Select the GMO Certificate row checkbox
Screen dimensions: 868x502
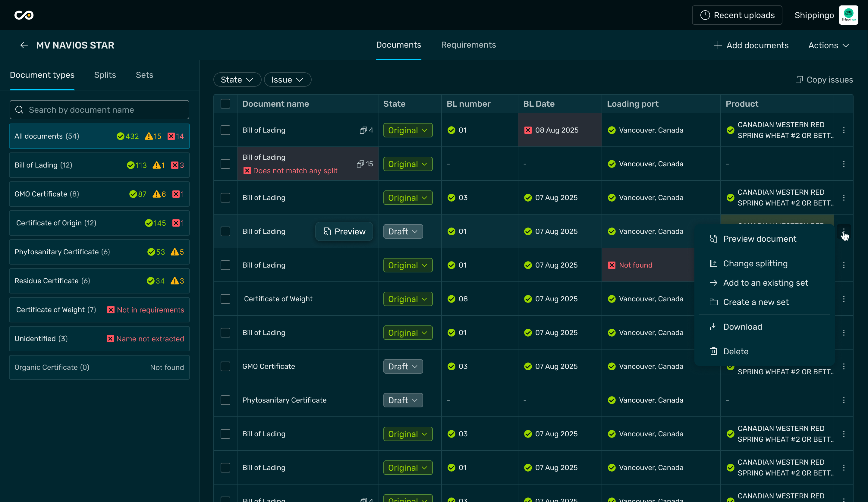coord(225,366)
